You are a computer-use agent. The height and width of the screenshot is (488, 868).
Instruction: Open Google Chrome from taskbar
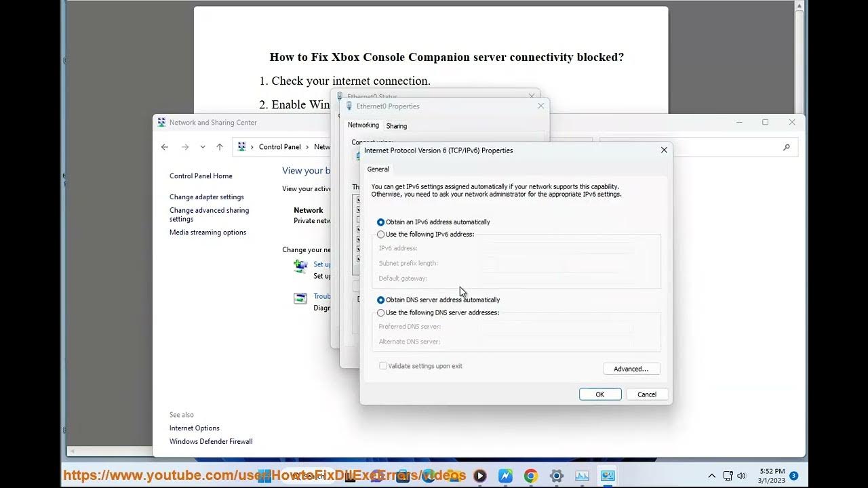(x=531, y=476)
